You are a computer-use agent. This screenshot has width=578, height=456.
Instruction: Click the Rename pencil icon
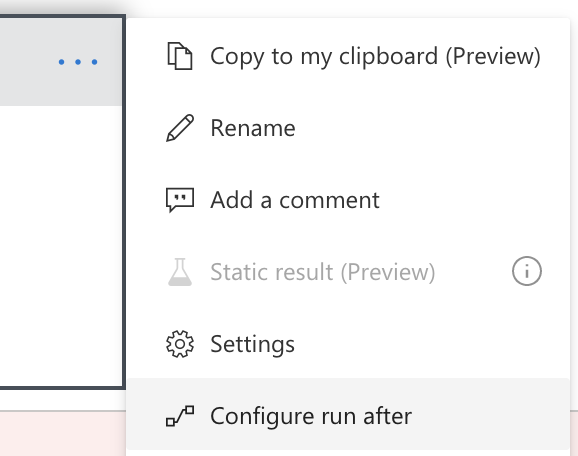coord(180,128)
